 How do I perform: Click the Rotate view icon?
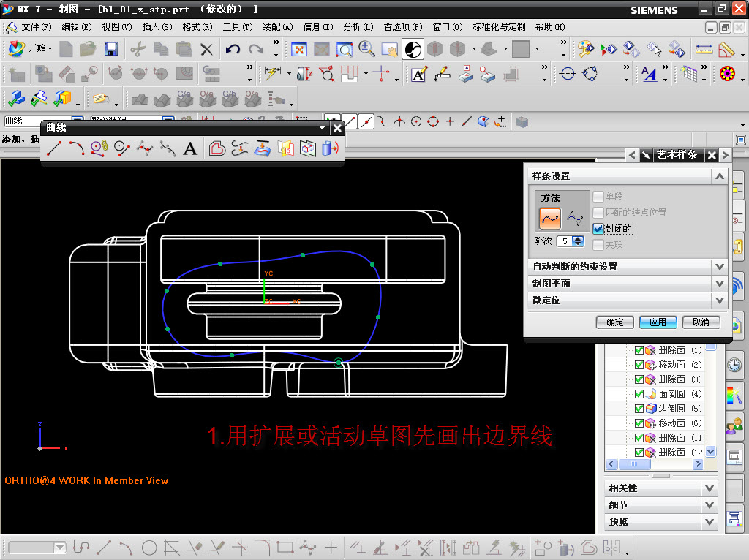point(413,49)
